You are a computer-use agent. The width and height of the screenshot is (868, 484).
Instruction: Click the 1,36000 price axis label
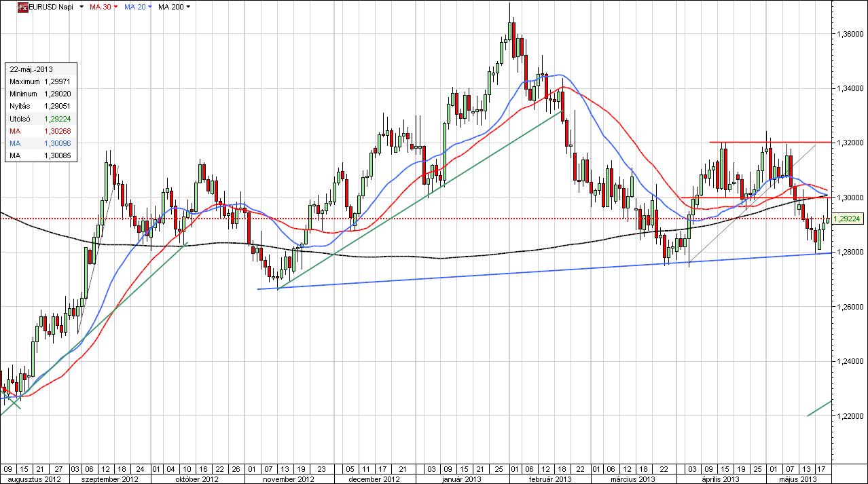849,33
